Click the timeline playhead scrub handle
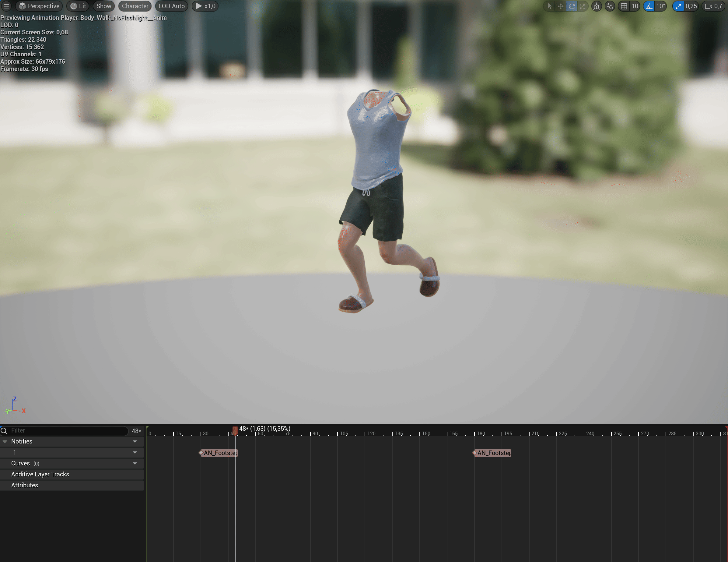The image size is (728, 562). (235, 430)
